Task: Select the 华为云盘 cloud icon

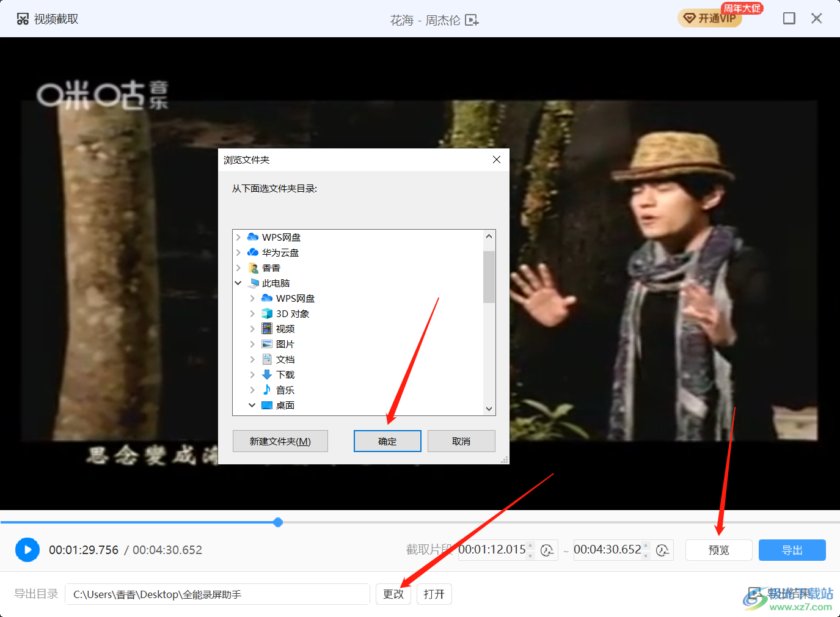Action: coord(253,252)
